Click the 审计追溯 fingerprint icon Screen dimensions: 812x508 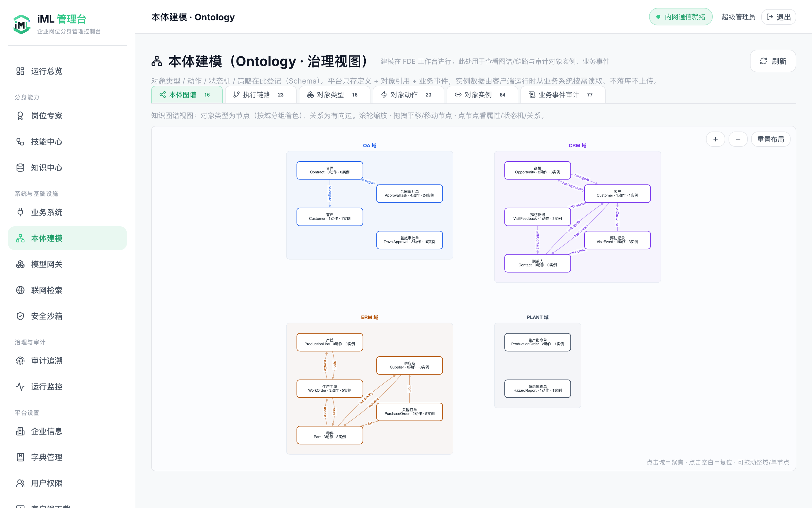click(20, 361)
